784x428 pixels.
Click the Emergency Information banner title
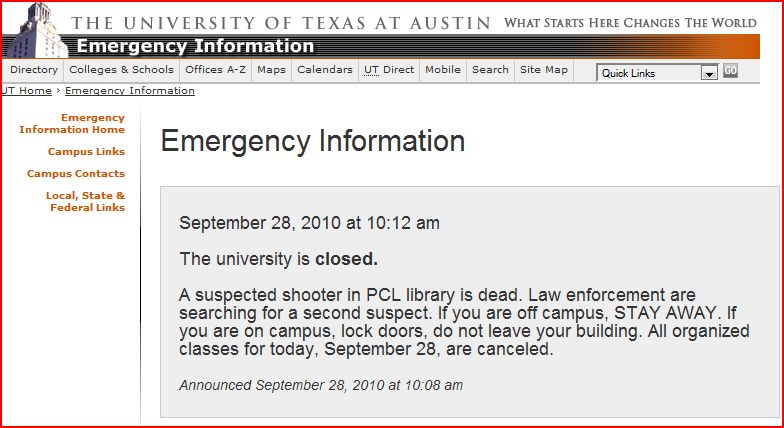[x=195, y=46]
